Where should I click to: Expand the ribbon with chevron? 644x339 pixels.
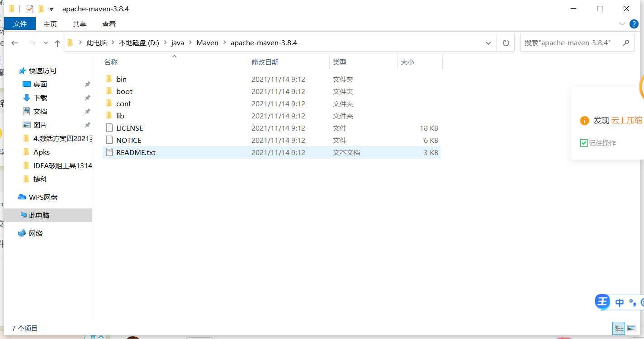622,24
